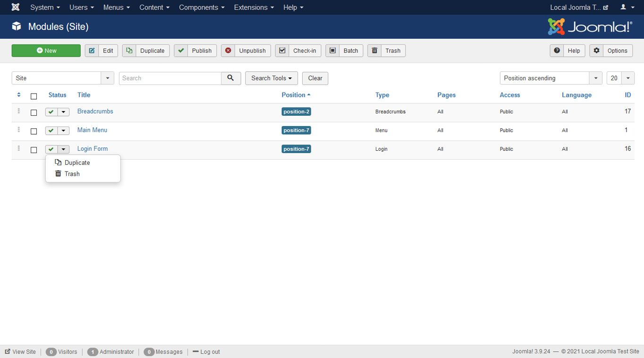
Task: Open Local Joomla T... site link
Action: (x=579, y=7)
